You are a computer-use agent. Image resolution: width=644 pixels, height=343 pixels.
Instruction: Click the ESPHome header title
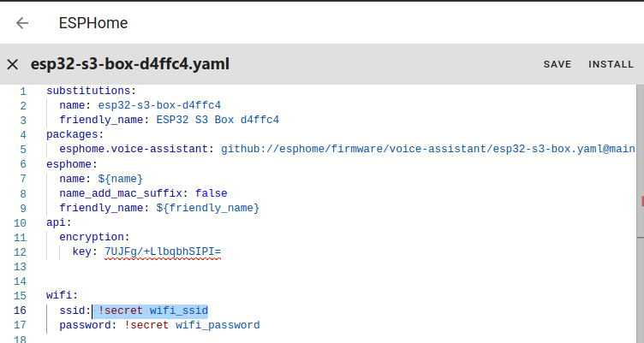93,23
